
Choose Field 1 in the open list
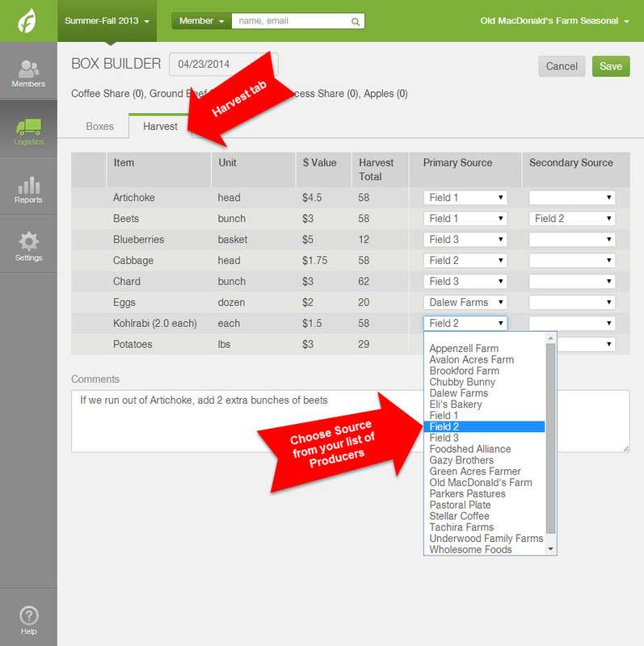[x=485, y=415]
